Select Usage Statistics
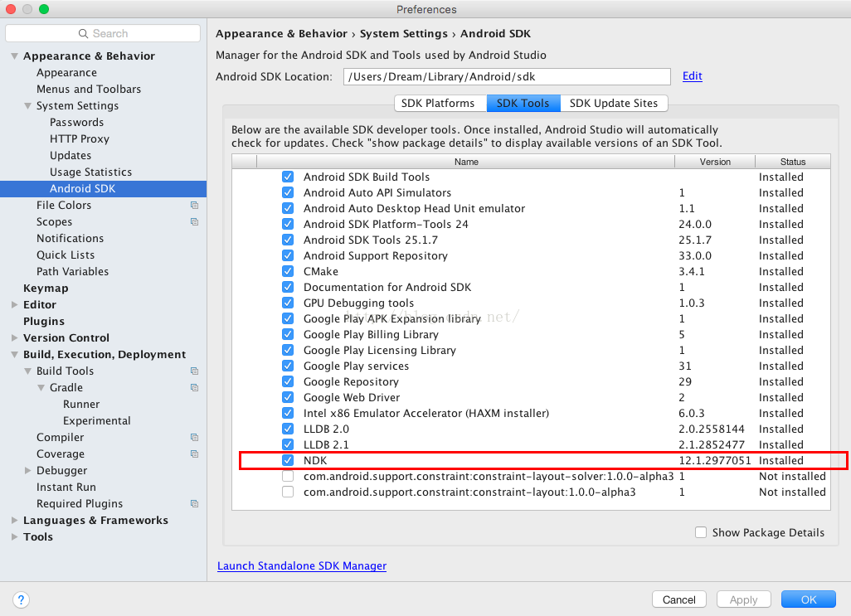 [x=90, y=172]
